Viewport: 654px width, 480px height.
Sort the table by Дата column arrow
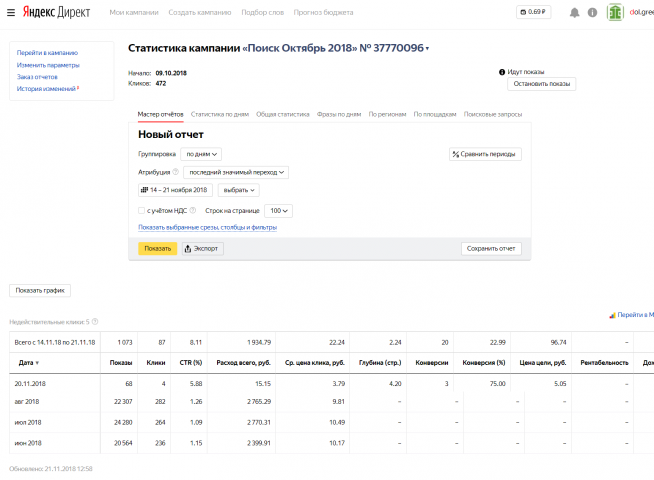(x=37, y=363)
